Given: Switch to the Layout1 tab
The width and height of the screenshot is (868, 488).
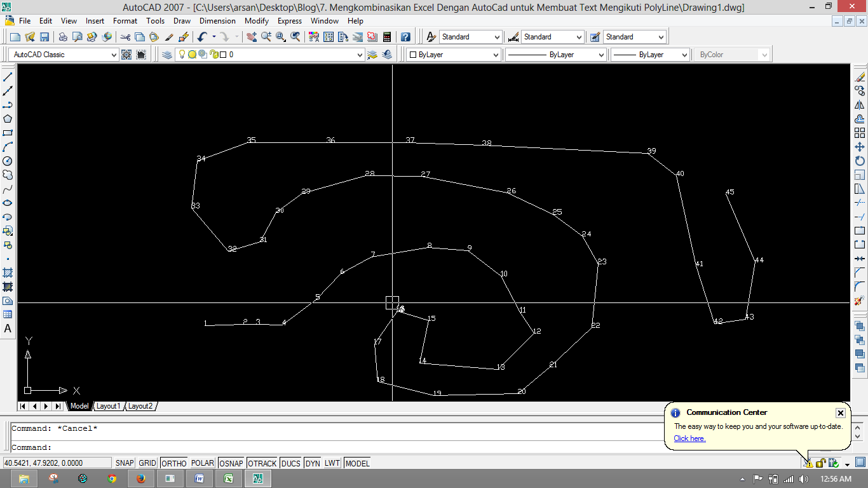Looking at the screenshot, I should (108, 406).
